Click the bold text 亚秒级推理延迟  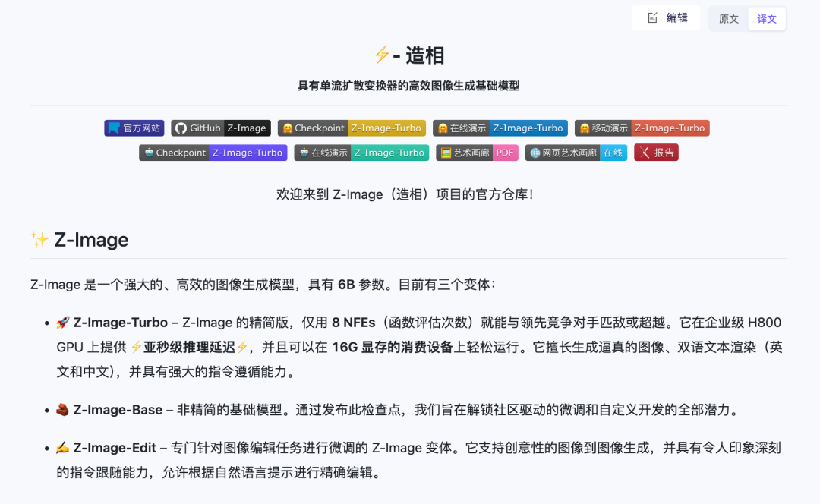tap(189, 347)
